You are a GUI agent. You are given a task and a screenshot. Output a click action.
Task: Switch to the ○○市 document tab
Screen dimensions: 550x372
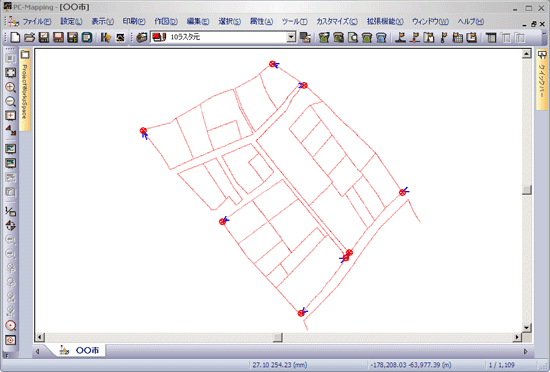pyautogui.click(x=80, y=350)
